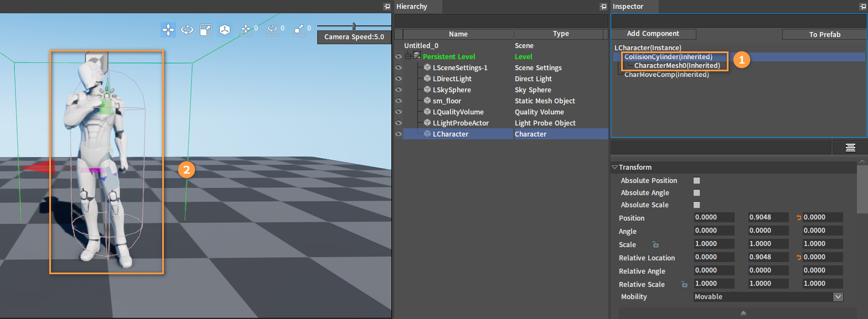This screenshot has height=319, width=868.
Task: Click the rotation snap icon
Action: [x=272, y=29]
